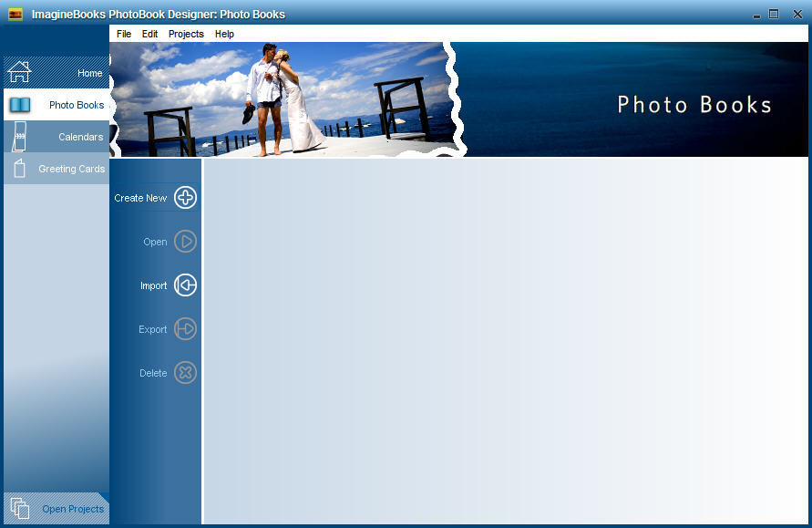Open the Edit menu
This screenshot has width=812, height=528.
(x=149, y=34)
